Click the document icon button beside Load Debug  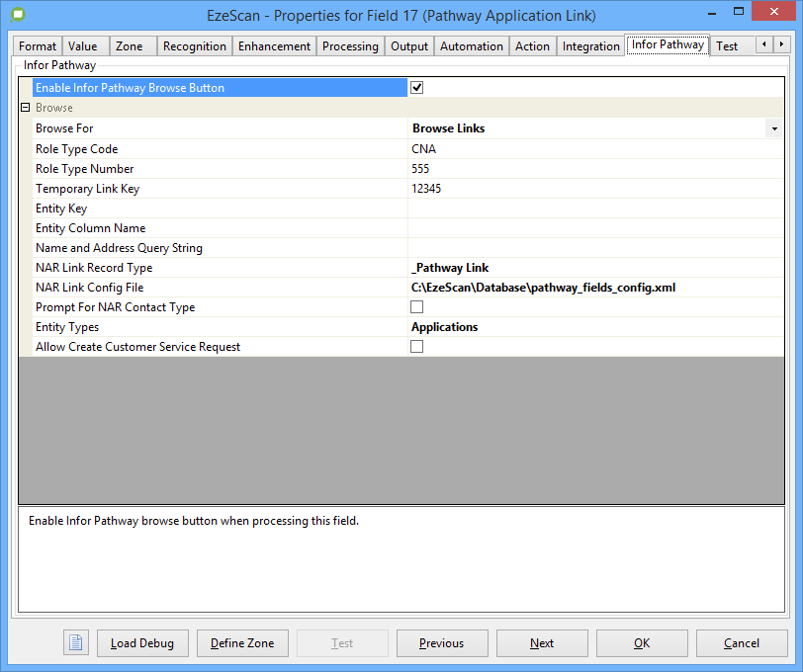click(76, 643)
